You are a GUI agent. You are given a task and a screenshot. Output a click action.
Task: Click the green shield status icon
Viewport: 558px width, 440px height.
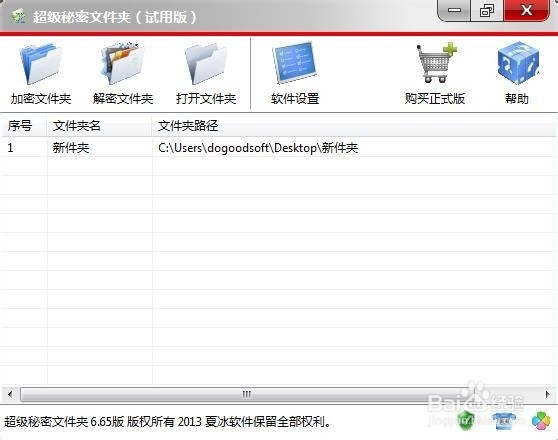[466, 420]
